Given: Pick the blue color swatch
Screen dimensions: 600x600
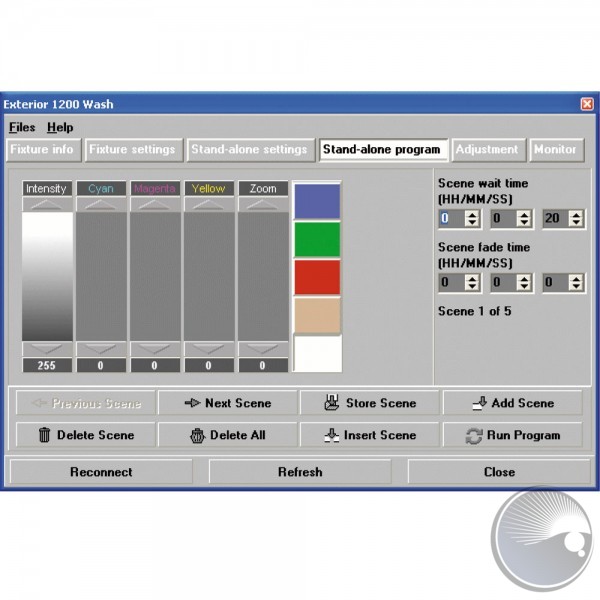Looking at the screenshot, I should click(317, 201).
